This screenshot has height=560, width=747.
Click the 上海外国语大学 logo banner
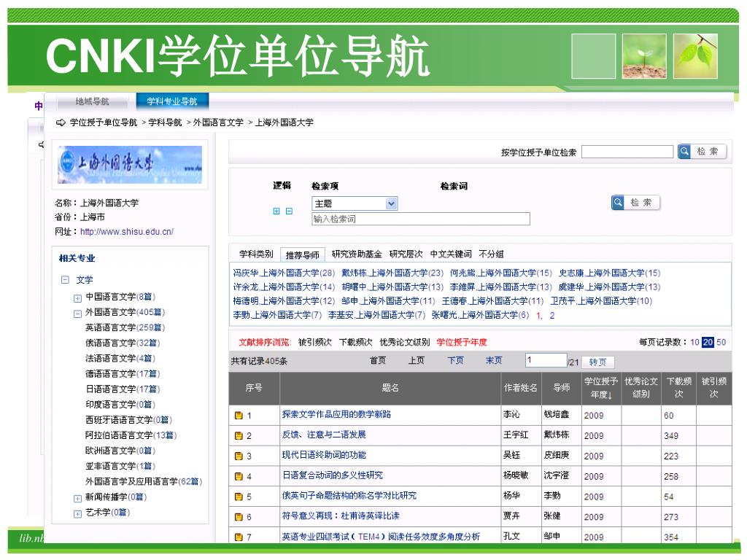130,164
